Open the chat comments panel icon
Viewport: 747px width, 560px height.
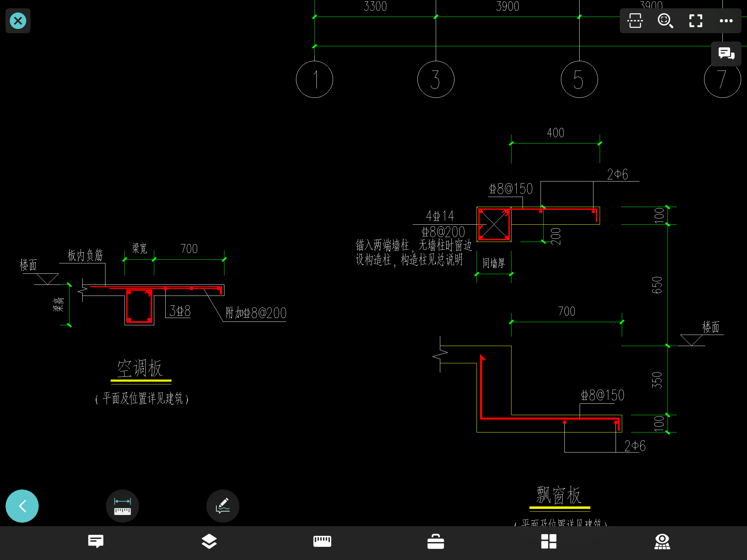tap(726, 54)
